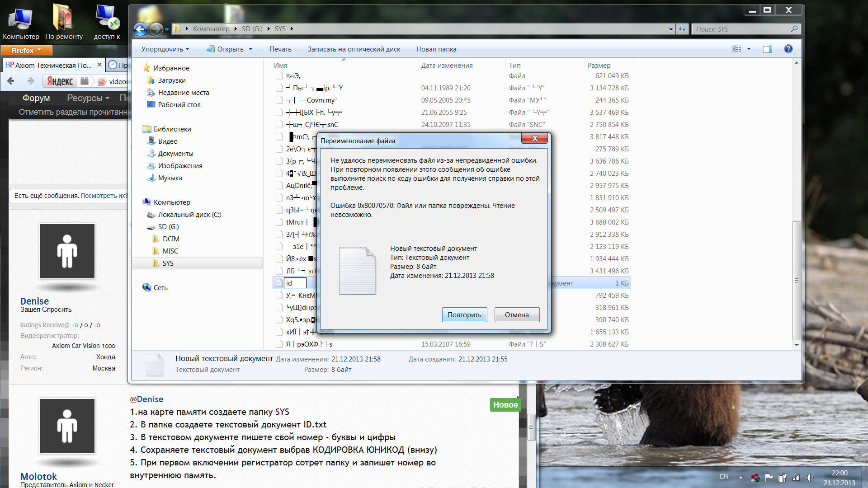Click the Новая папка toolbar item
868x488 pixels.
pyautogui.click(x=436, y=49)
